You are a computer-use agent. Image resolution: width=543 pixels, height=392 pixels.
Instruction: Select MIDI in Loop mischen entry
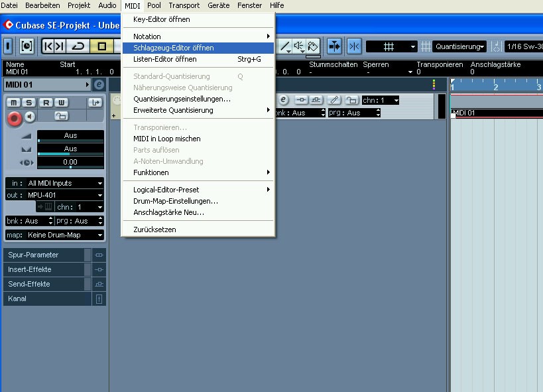198,139
